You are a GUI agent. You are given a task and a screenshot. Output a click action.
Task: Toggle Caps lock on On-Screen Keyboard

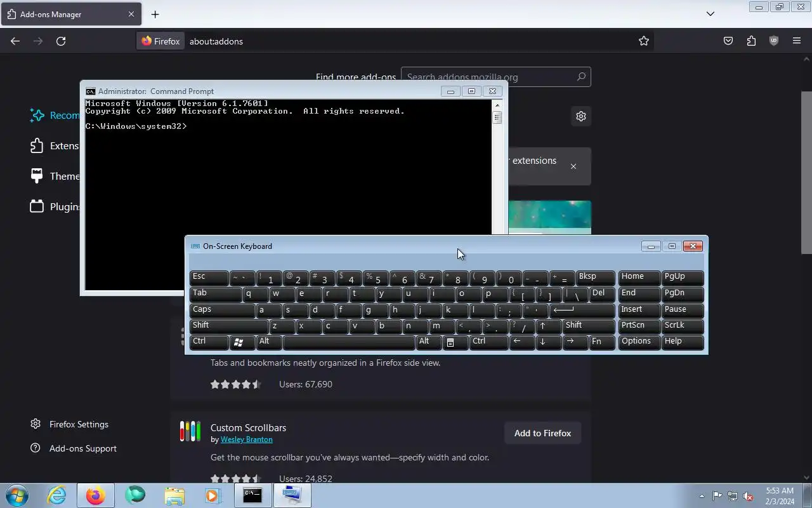click(222, 311)
